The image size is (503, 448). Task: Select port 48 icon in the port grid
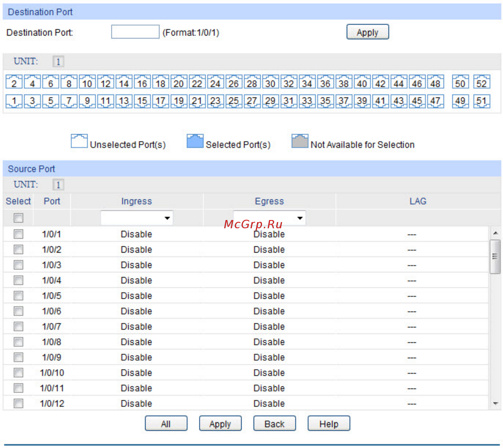[x=436, y=82]
